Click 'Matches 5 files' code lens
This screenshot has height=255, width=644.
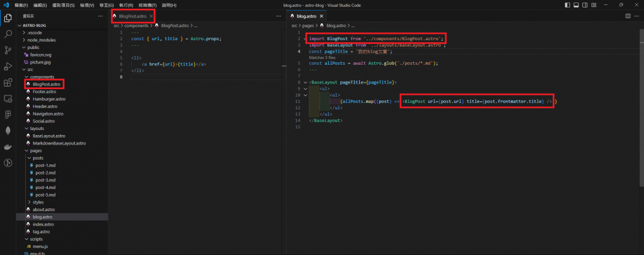point(322,58)
